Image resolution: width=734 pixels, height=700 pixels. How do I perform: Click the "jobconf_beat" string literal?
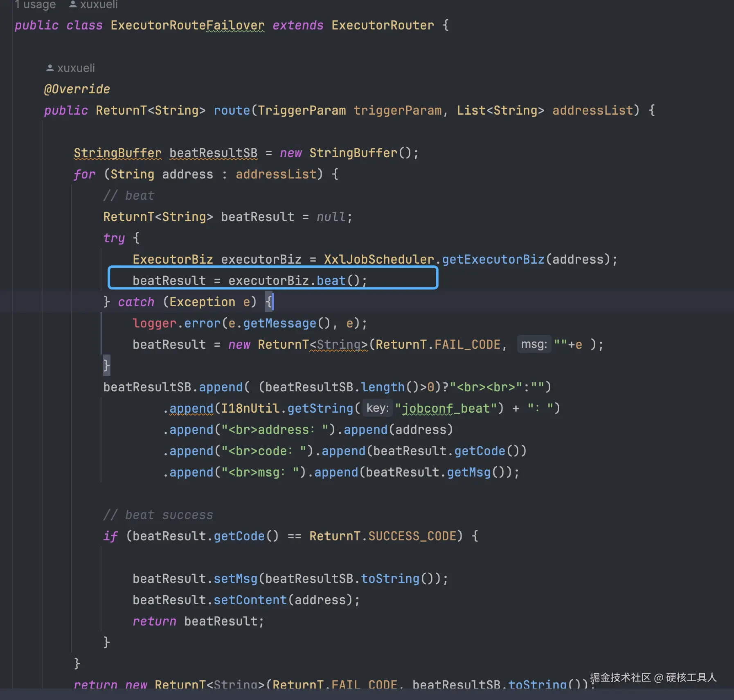pos(446,409)
